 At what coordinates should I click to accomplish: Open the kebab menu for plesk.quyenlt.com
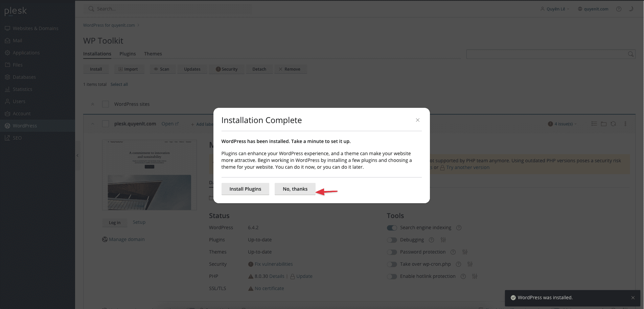tap(625, 124)
